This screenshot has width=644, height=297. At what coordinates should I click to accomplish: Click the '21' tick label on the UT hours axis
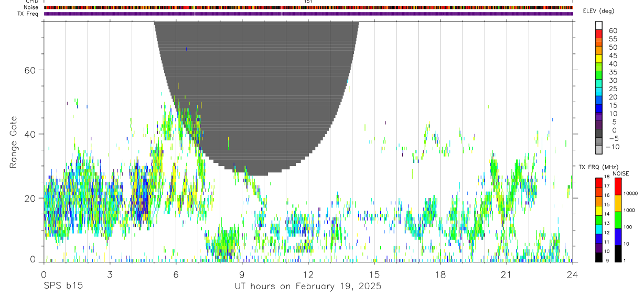click(506, 274)
